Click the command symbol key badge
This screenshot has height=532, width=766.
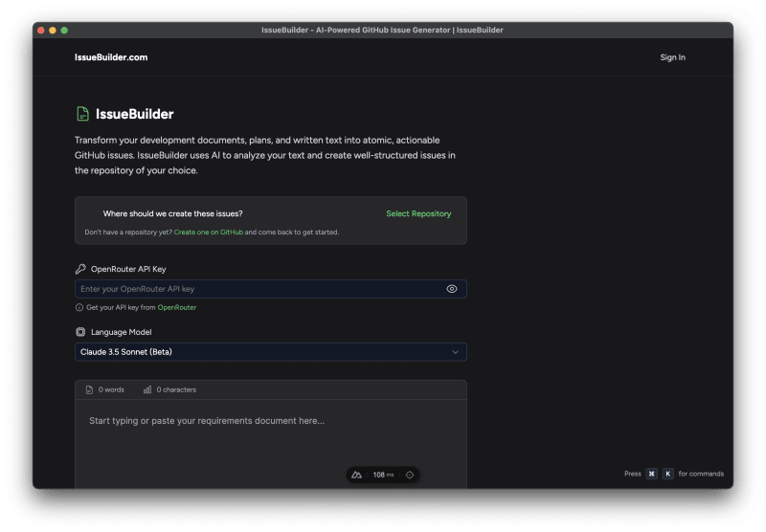651,474
